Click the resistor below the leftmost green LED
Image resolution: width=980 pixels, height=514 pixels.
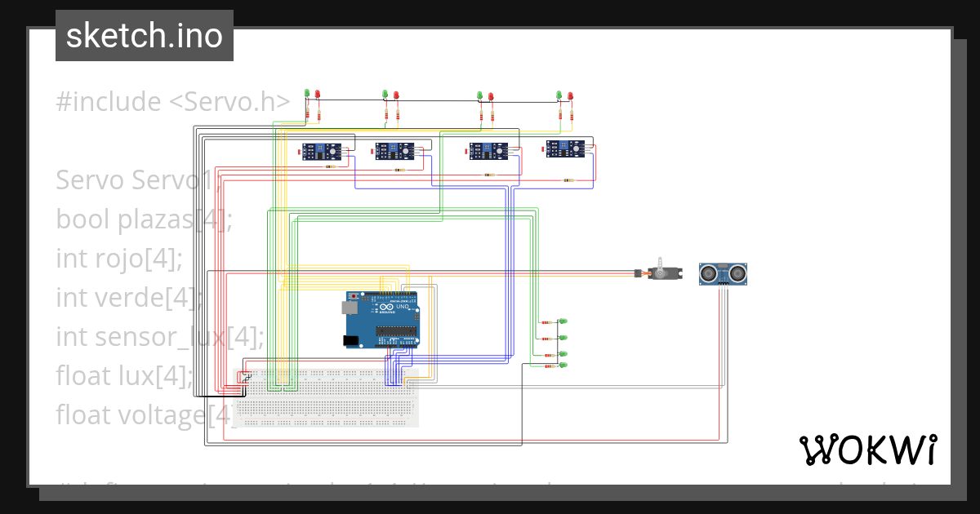pos(308,112)
